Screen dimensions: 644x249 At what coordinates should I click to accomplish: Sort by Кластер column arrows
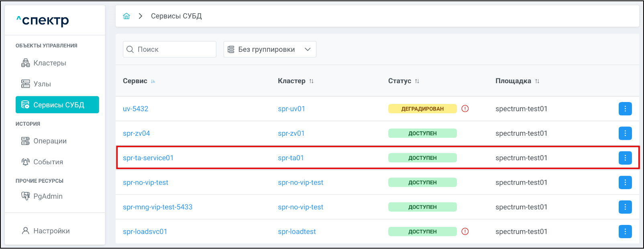coord(311,81)
